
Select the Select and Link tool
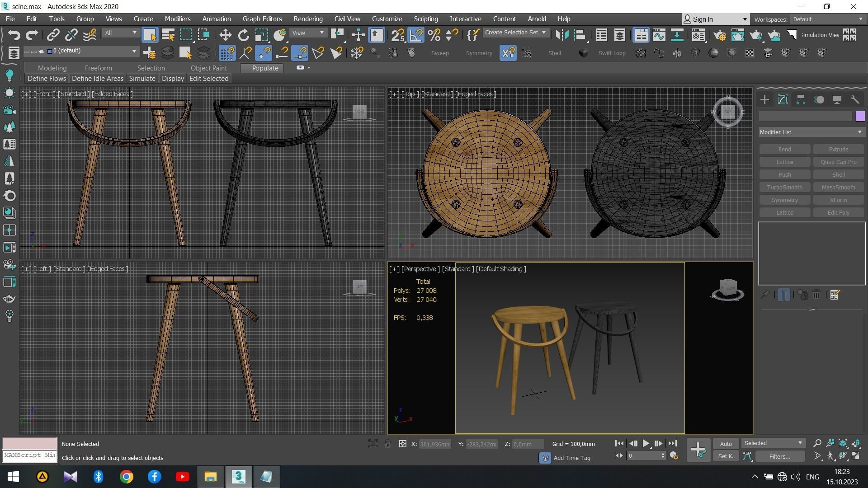53,35
